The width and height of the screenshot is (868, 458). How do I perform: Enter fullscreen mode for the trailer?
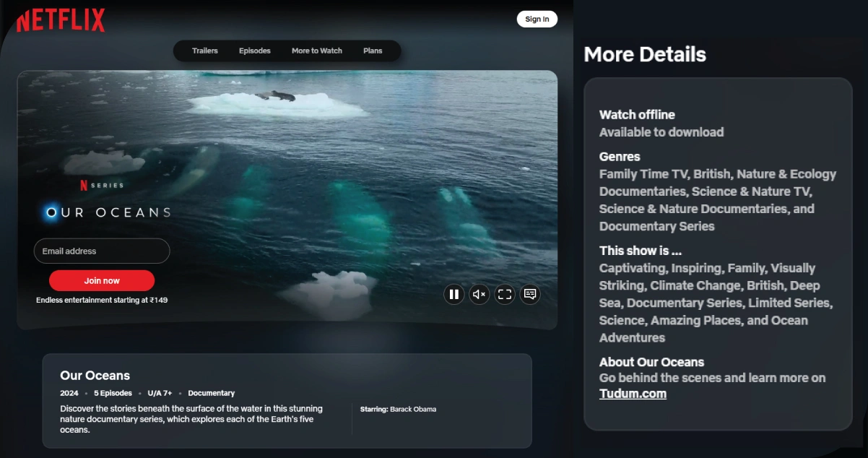505,294
